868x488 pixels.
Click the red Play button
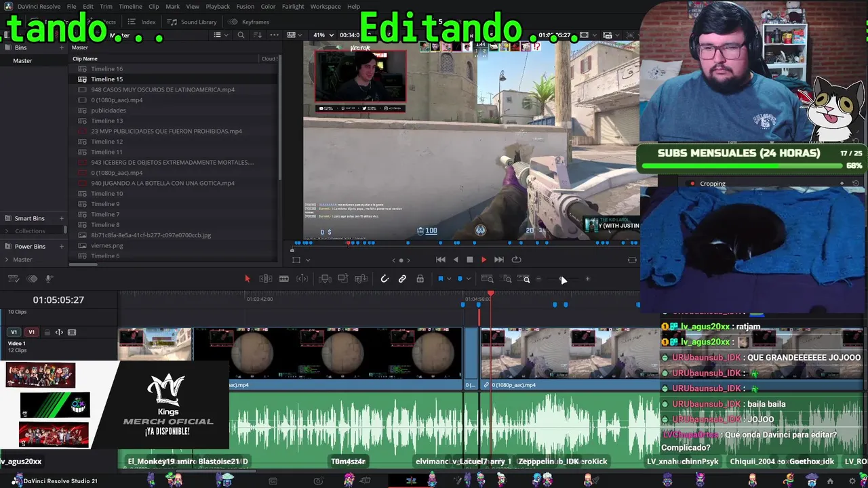(x=484, y=260)
